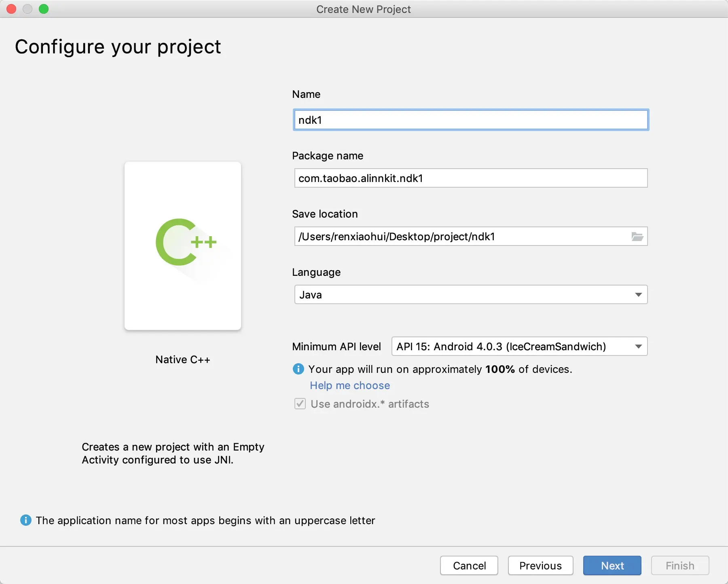
Task: Focus the Name field containing ndk1
Action: coord(471,120)
